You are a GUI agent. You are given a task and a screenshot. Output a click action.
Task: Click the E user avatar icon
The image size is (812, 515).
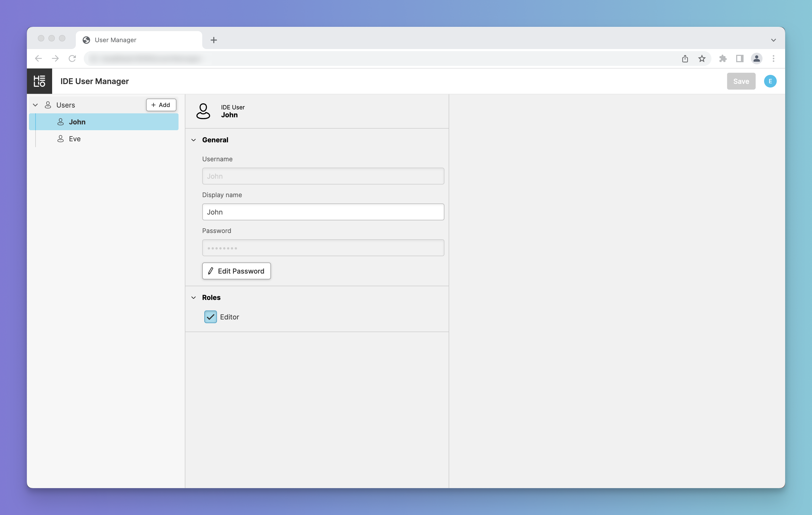(770, 81)
